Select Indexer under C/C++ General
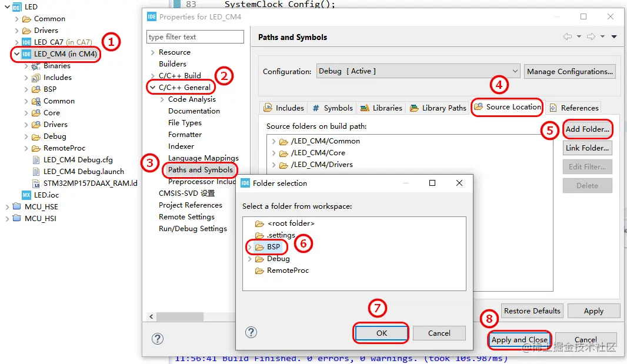Viewport: 627px width, 364px height. click(181, 146)
